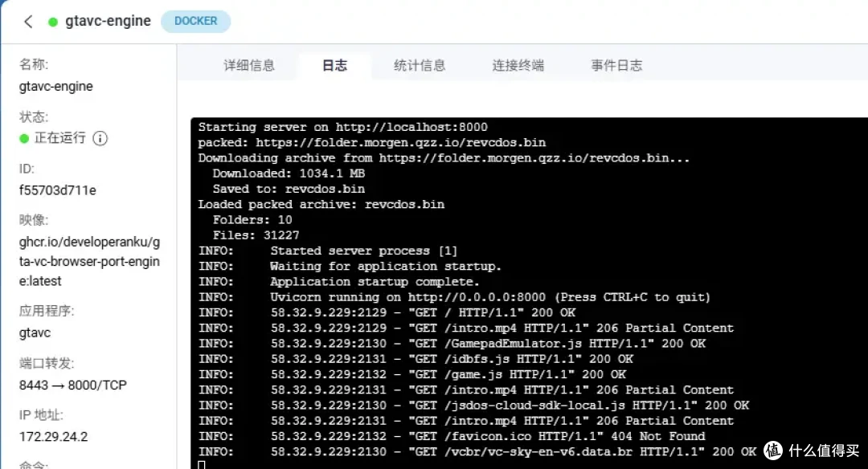868x469 pixels.
Task: Click the 正在运行 status text
Action: pyautogui.click(x=60, y=137)
